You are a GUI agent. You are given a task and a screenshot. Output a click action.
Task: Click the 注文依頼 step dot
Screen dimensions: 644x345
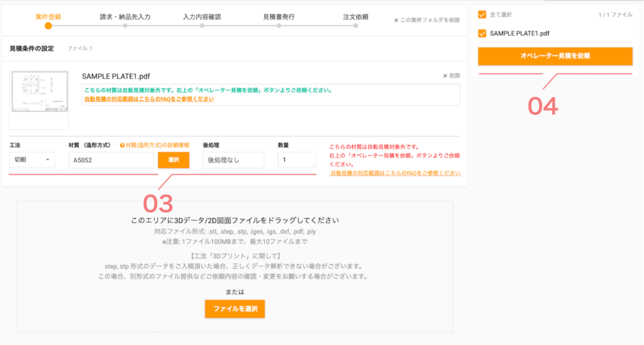[355, 26]
